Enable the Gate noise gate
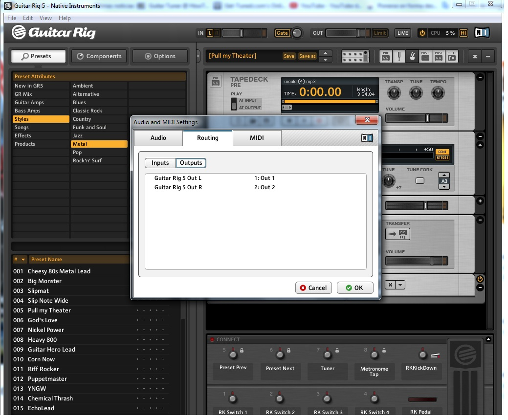The width and height of the screenshot is (508, 420). tap(282, 33)
